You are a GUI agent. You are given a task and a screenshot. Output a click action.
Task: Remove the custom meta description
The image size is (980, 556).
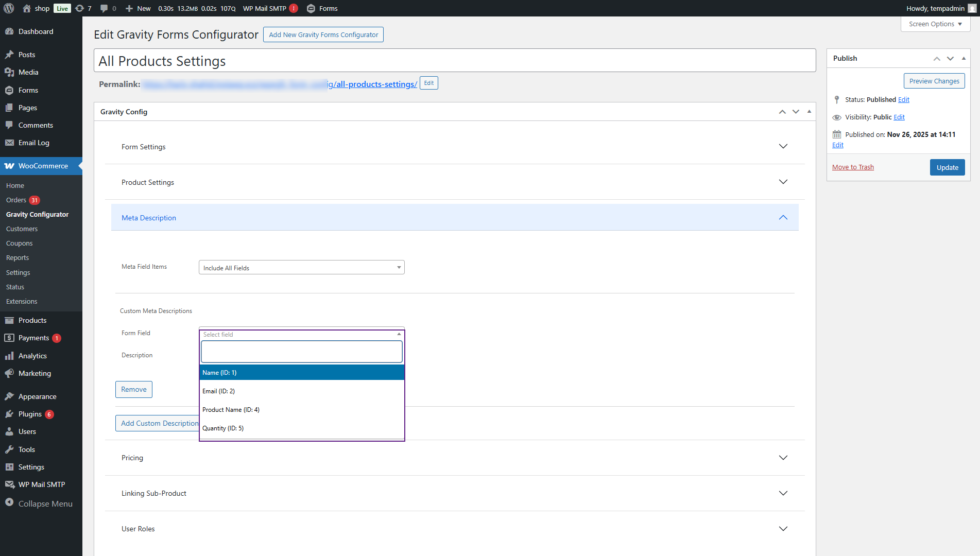pos(134,390)
